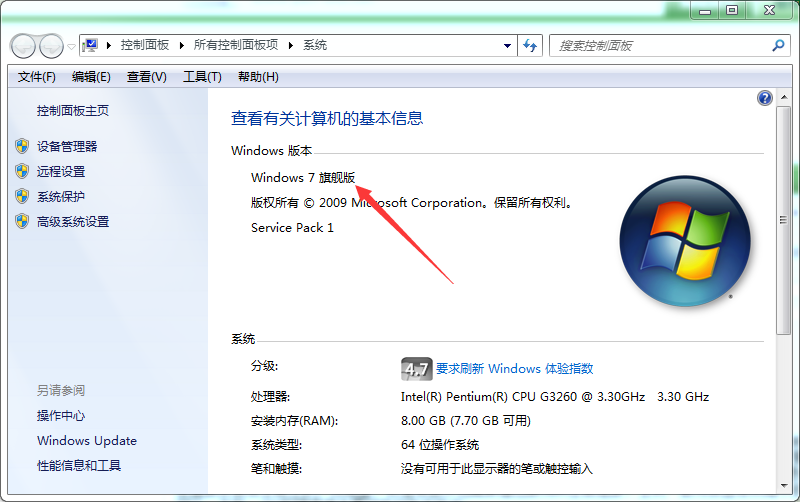This screenshot has height=502, width=800.
Task: Click the Forward navigation arrow button
Action: 50,46
